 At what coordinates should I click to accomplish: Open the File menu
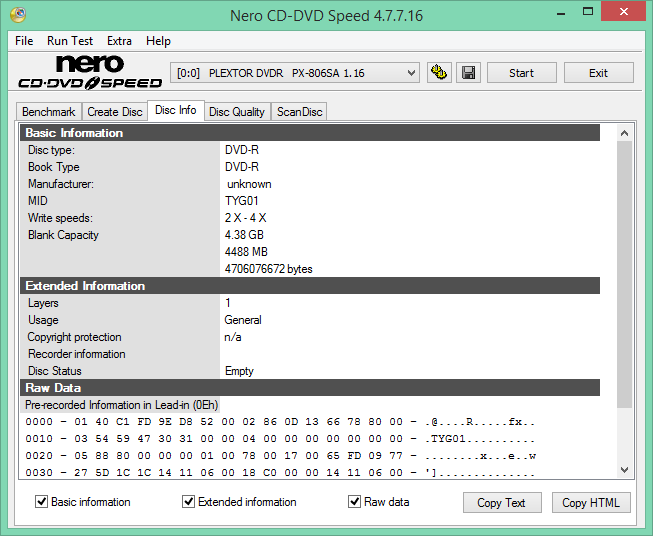24,41
